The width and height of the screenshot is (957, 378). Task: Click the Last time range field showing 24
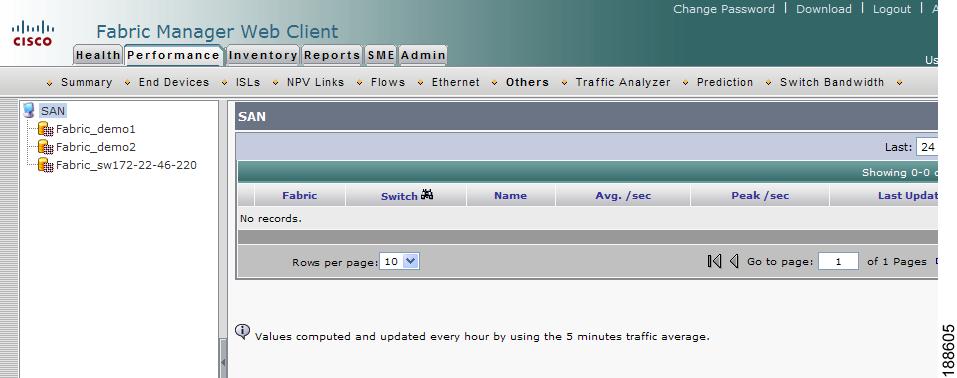pos(927,147)
